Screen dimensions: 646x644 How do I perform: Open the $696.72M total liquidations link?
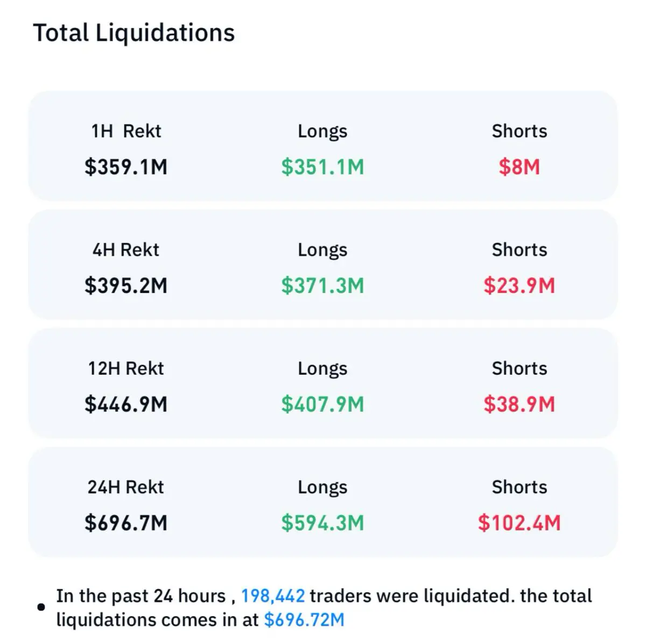pyautogui.click(x=304, y=620)
